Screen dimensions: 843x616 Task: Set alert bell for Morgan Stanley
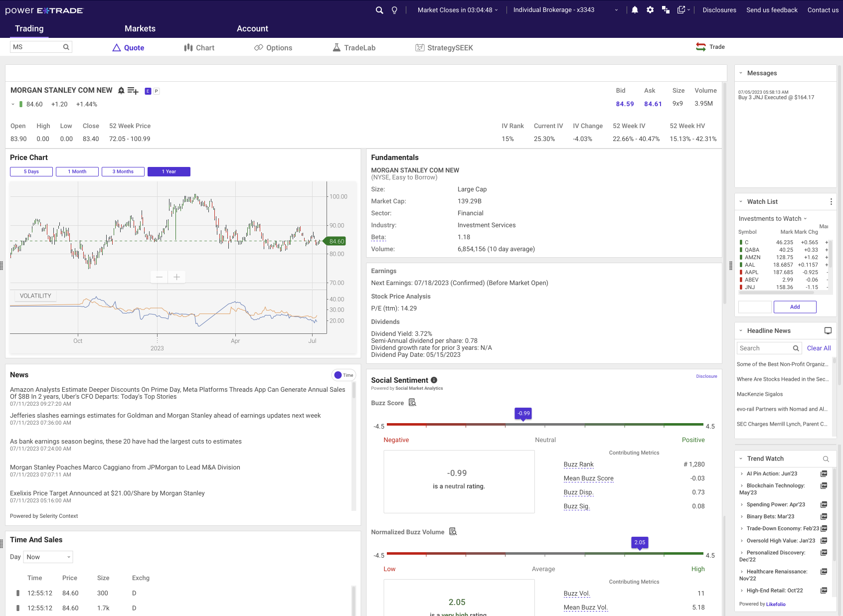pyautogui.click(x=121, y=90)
